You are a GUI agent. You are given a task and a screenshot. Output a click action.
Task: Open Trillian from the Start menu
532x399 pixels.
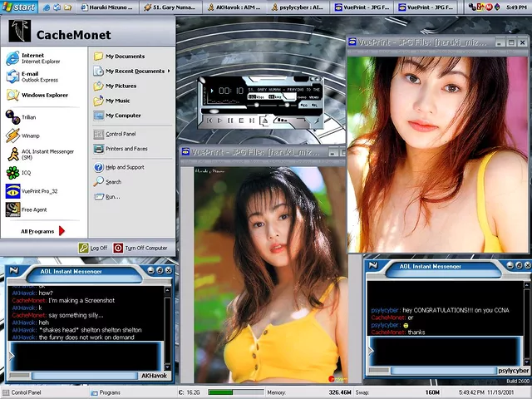(x=28, y=117)
